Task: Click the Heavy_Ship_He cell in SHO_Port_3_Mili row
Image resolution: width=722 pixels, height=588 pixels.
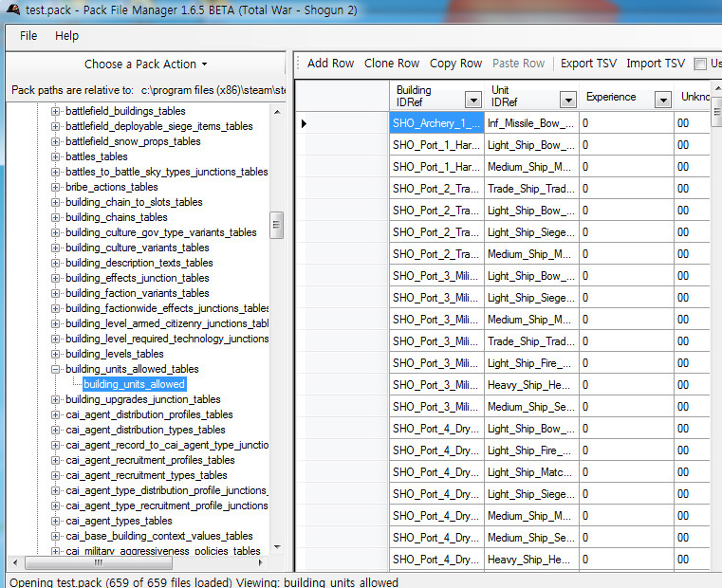Action: tap(531, 385)
